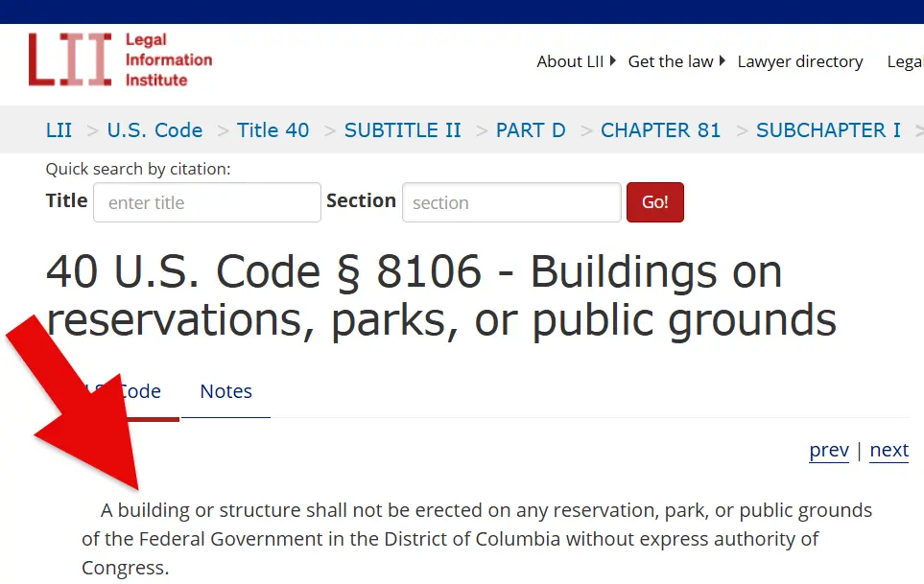The height and width of the screenshot is (584, 924).
Task: Open the Lawyer directory menu item
Action: point(800,61)
